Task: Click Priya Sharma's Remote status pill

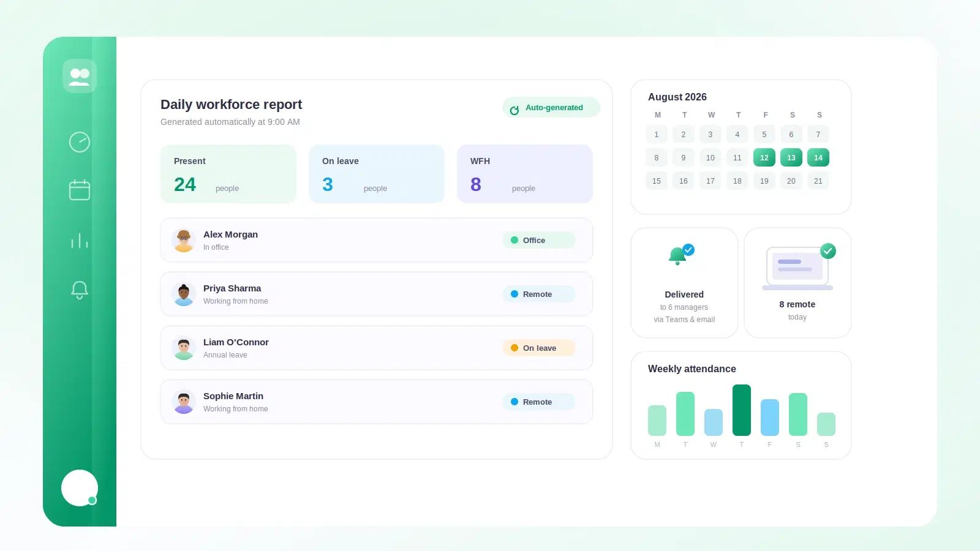Action: pos(539,294)
